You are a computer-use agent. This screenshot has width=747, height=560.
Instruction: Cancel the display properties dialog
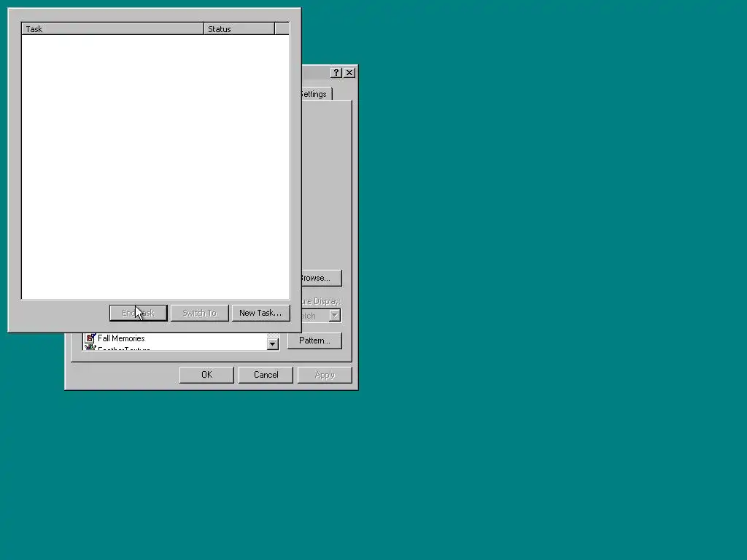(266, 375)
